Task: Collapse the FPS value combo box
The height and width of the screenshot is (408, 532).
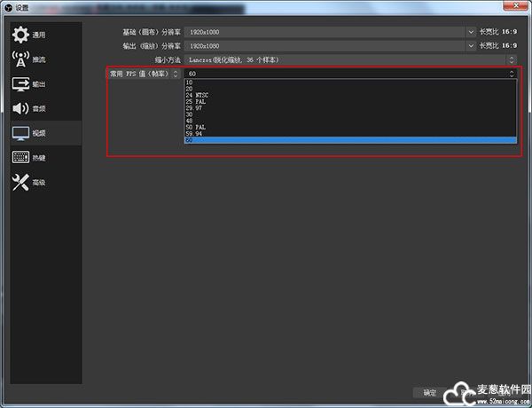Action: pos(511,74)
